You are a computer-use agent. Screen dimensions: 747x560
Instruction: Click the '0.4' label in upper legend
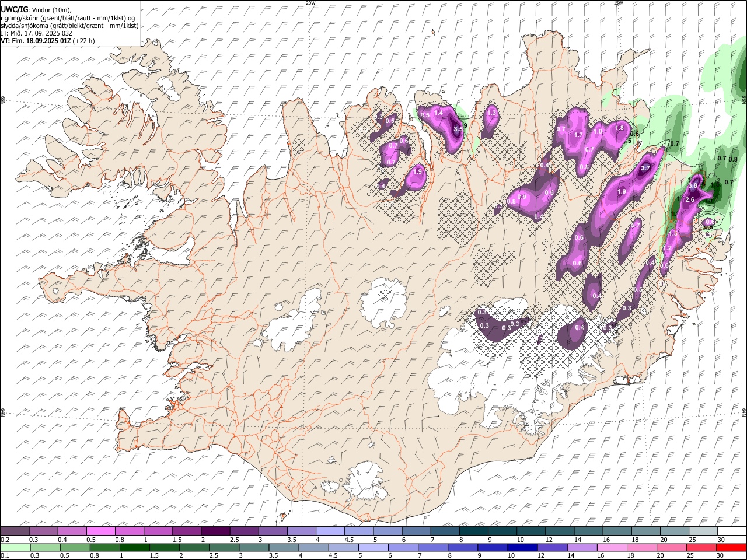tap(62, 540)
